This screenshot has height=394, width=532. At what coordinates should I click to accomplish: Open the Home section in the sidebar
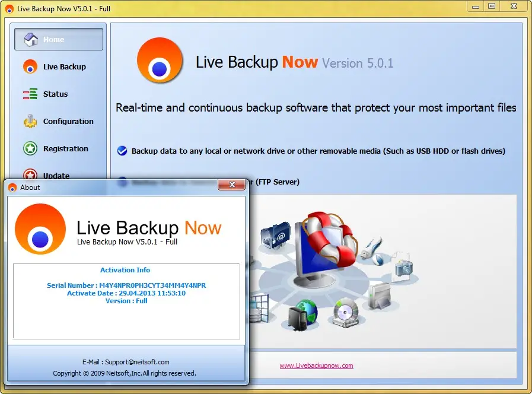59,39
